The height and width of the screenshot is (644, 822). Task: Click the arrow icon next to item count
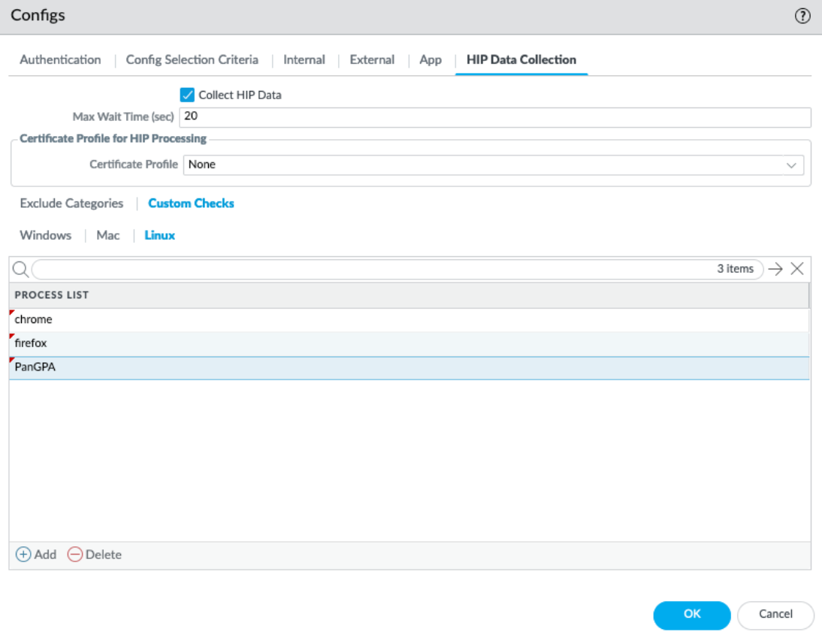coord(775,269)
